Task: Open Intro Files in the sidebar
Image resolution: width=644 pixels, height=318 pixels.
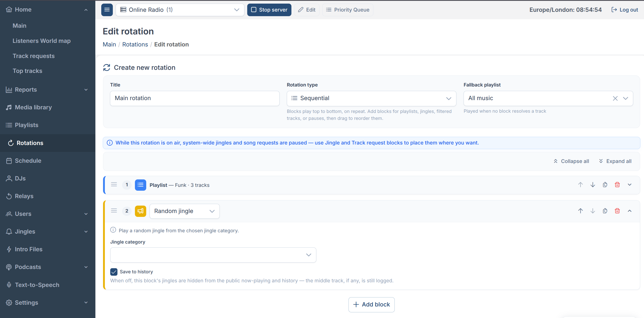Action: click(29, 249)
